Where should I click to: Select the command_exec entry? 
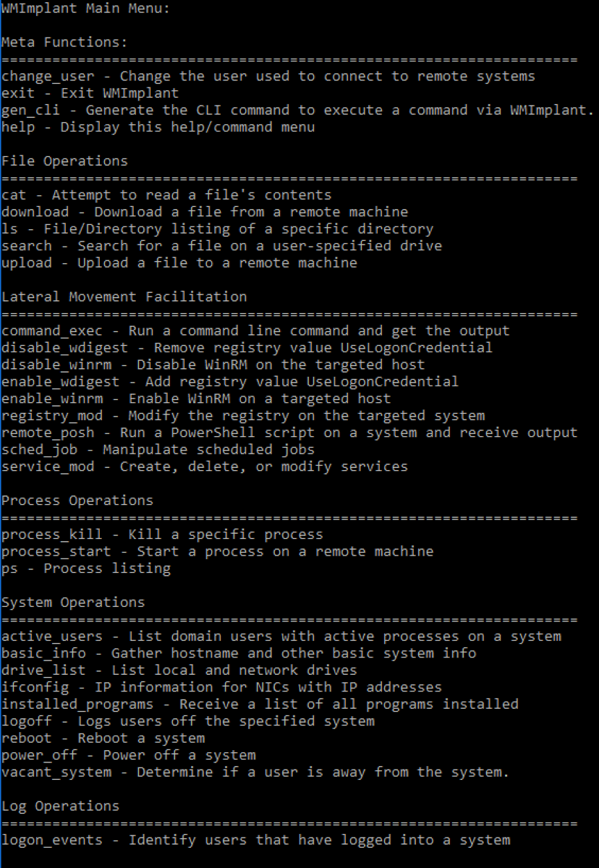255,331
